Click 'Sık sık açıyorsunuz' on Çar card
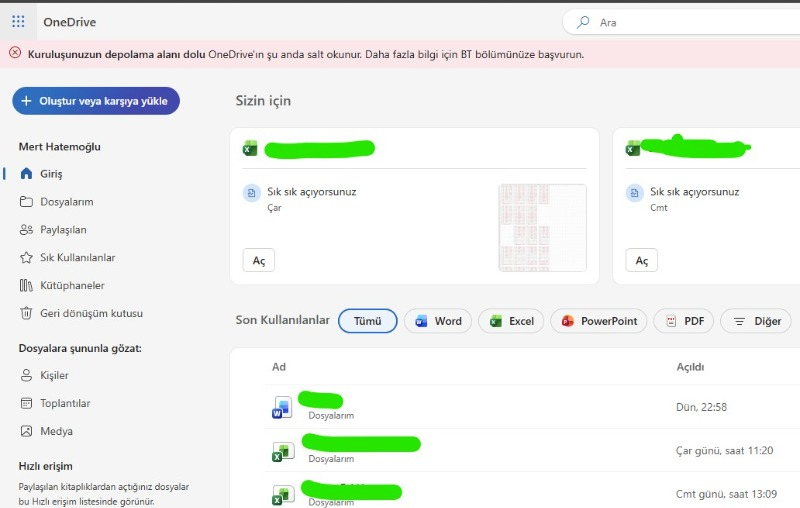This screenshot has height=508, width=800. (x=312, y=192)
